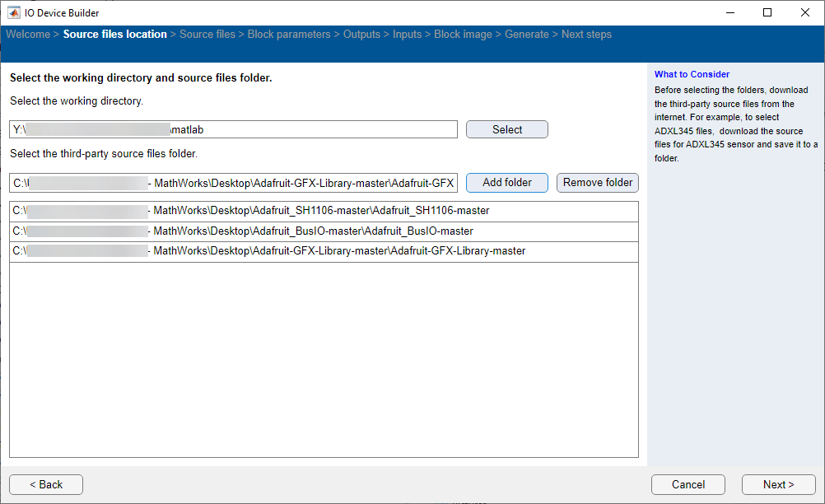The image size is (825, 504).
Task: Jump to the Block parameters step
Action: click(x=289, y=35)
